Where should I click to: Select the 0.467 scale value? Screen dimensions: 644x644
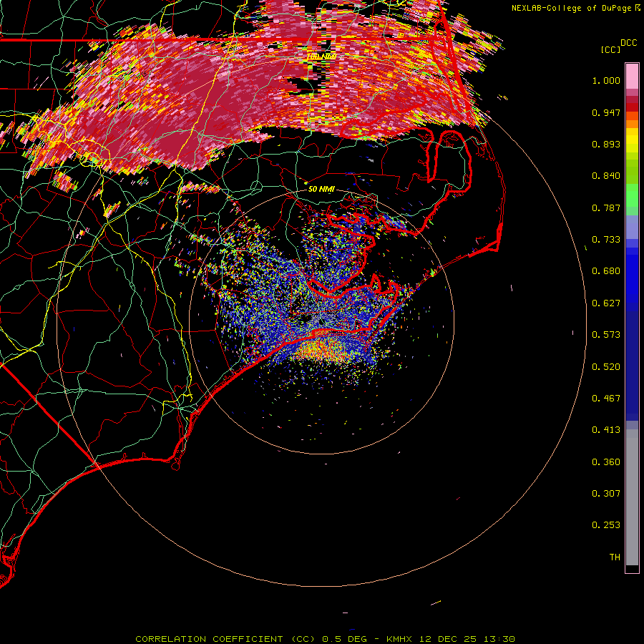point(606,399)
